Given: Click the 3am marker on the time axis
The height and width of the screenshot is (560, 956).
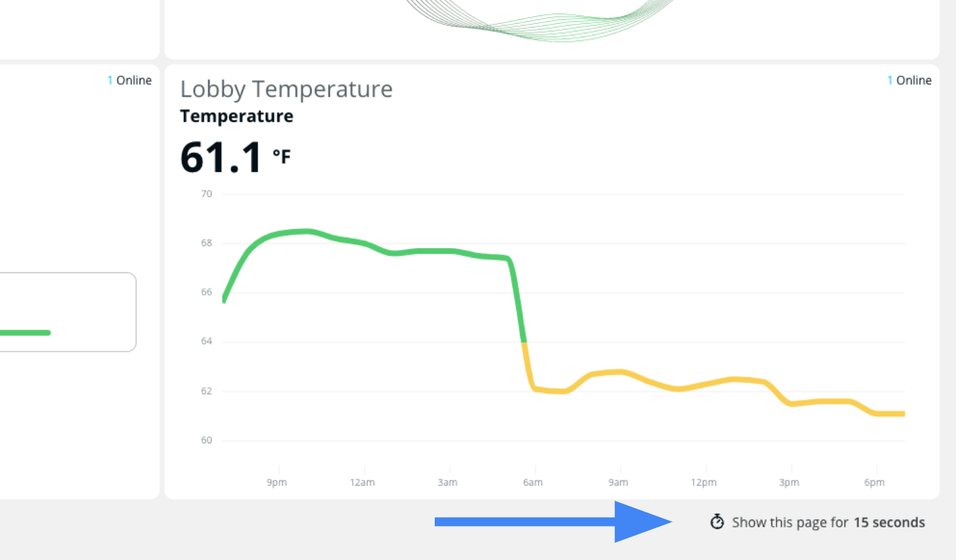Looking at the screenshot, I should (448, 482).
